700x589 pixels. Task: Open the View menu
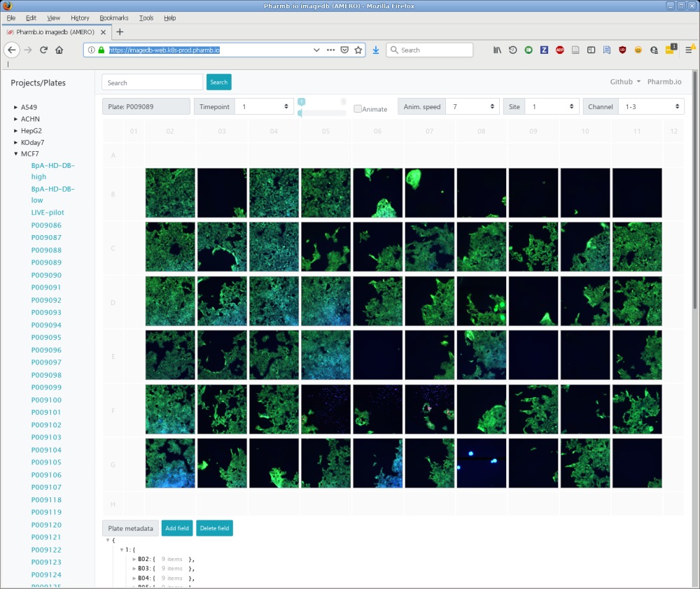tap(54, 18)
